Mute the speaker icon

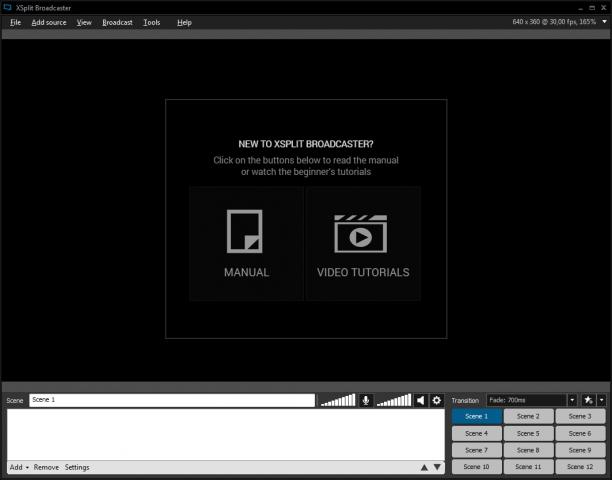(420, 400)
